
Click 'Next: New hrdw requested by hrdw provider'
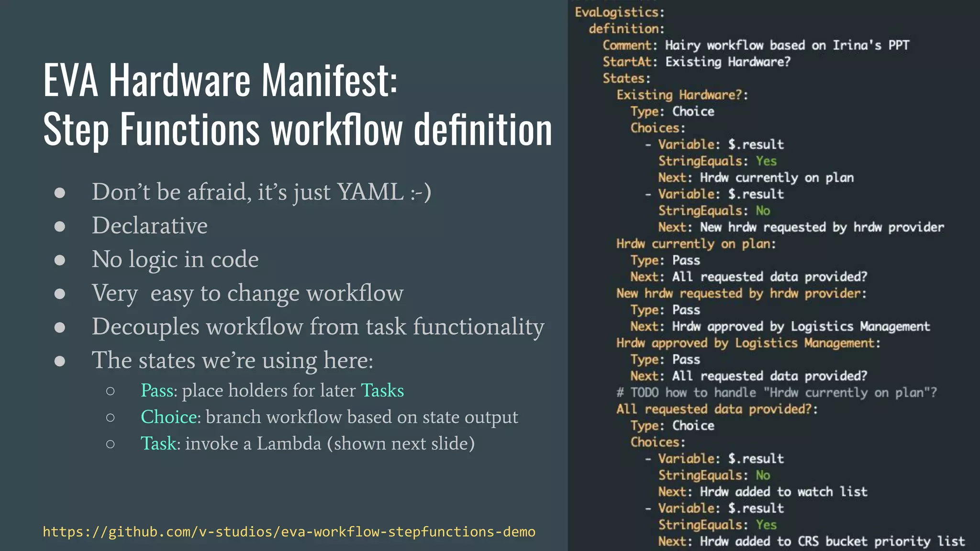pyautogui.click(x=801, y=227)
